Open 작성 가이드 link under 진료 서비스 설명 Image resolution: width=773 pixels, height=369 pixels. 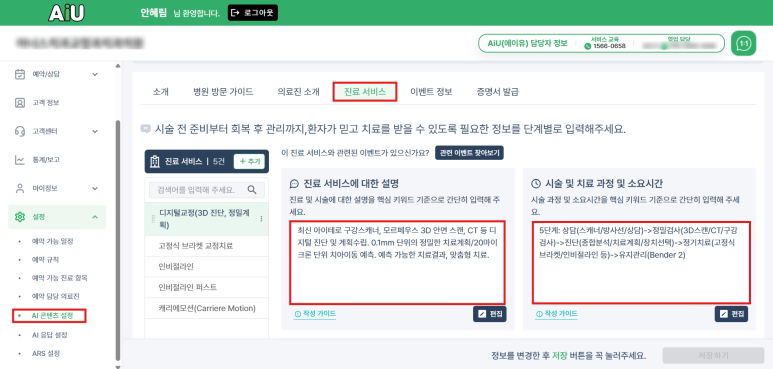click(316, 314)
